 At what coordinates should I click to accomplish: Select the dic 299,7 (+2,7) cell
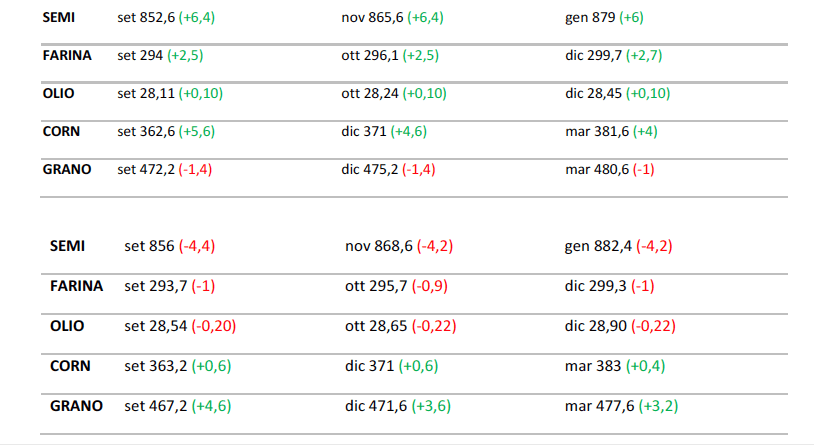(613, 56)
